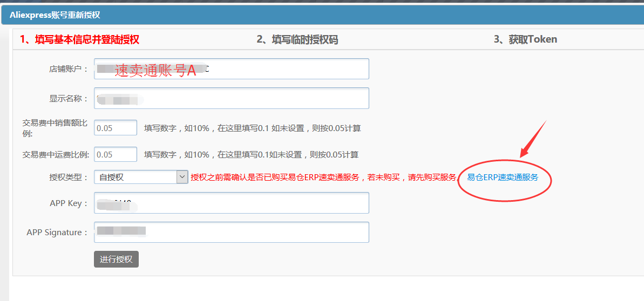
Task: Select step 2、填写临时授权码
Action: click(x=297, y=39)
